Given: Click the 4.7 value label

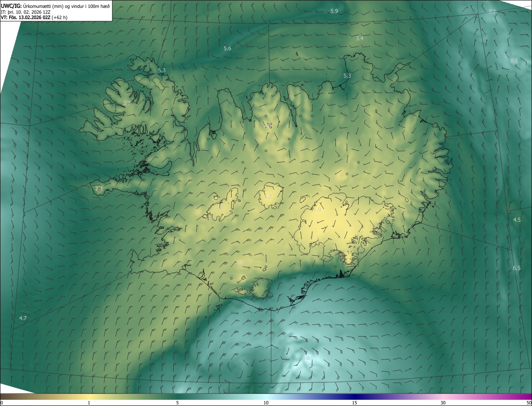Looking at the screenshot, I should tap(23, 318).
